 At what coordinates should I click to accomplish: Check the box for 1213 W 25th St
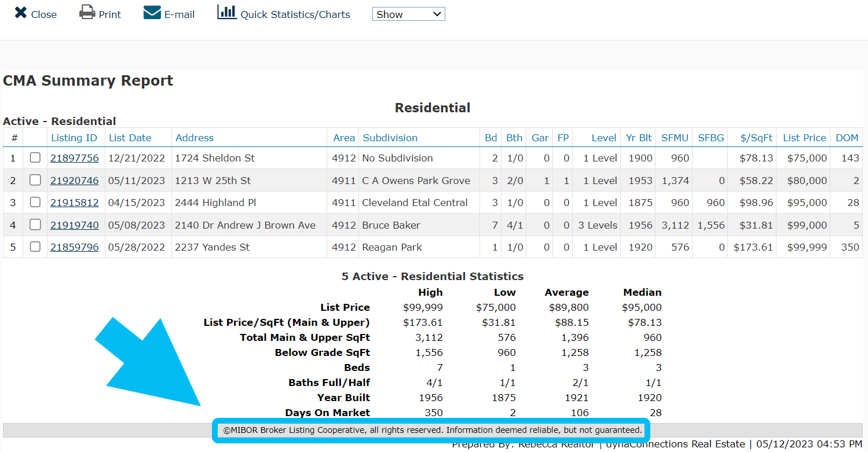(35, 180)
